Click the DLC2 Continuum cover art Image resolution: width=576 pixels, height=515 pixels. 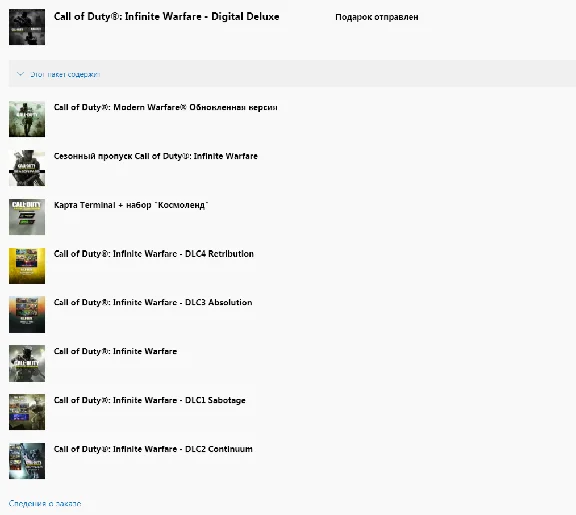[27, 461]
